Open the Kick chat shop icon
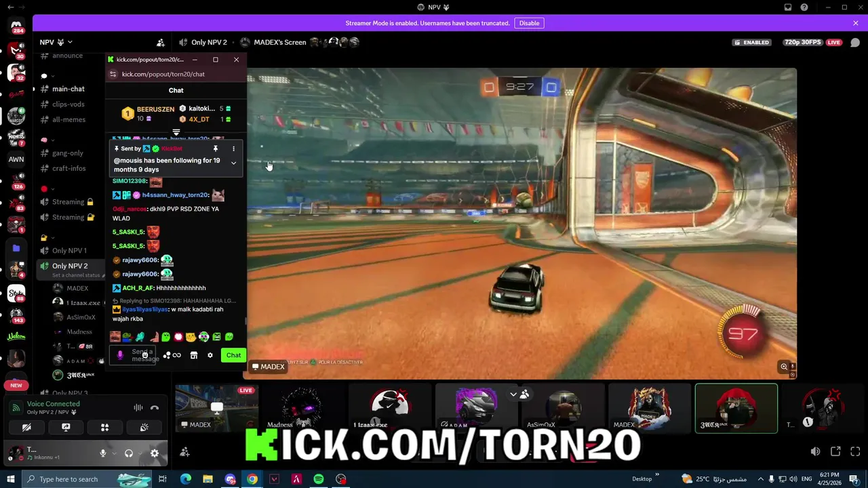 click(194, 355)
